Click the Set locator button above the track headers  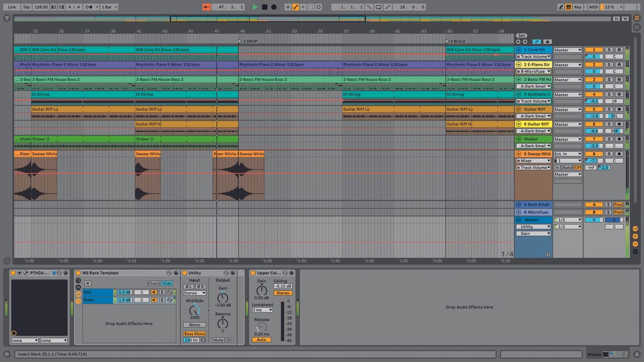coord(521,35)
